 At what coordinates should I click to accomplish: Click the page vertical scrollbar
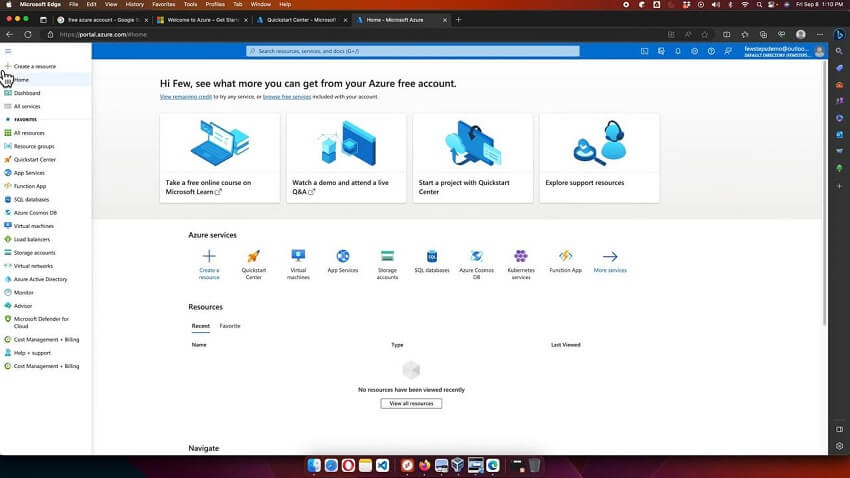pyautogui.click(x=825, y=192)
